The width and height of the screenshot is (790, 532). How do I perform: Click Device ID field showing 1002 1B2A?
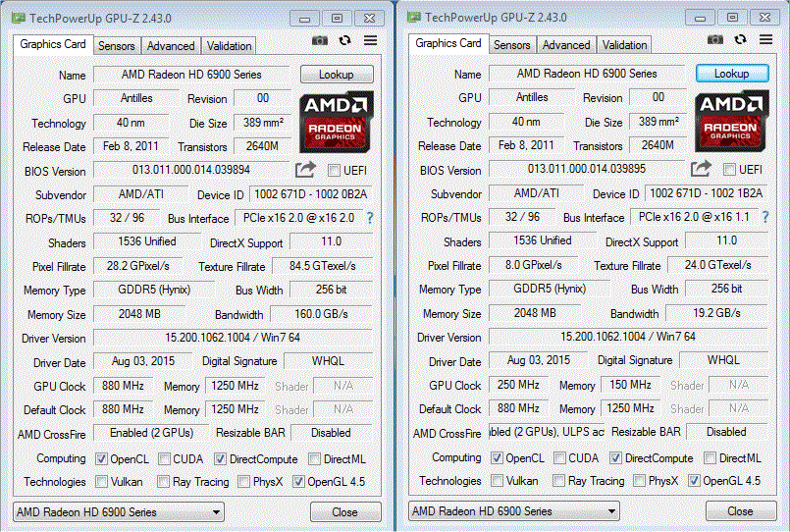click(707, 193)
